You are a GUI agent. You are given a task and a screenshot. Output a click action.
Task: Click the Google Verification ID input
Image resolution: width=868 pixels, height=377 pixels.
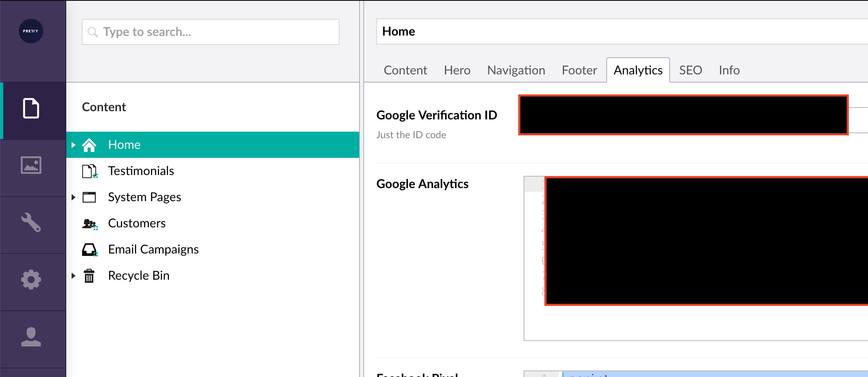pyautogui.click(x=684, y=115)
